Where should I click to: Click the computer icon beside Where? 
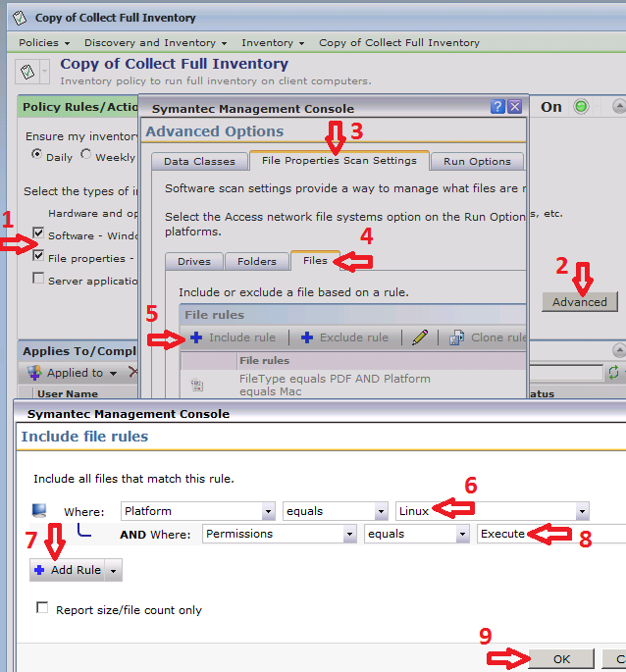point(39,510)
